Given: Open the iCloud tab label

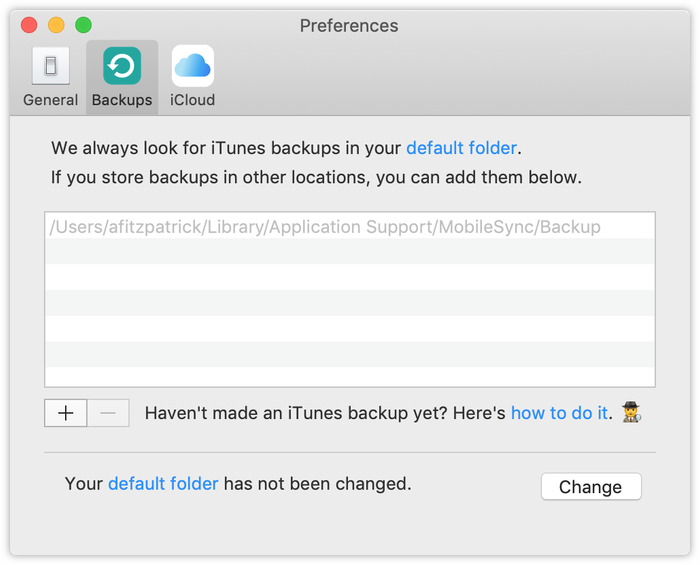Looking at the screenshot, I should pos(193,100).
